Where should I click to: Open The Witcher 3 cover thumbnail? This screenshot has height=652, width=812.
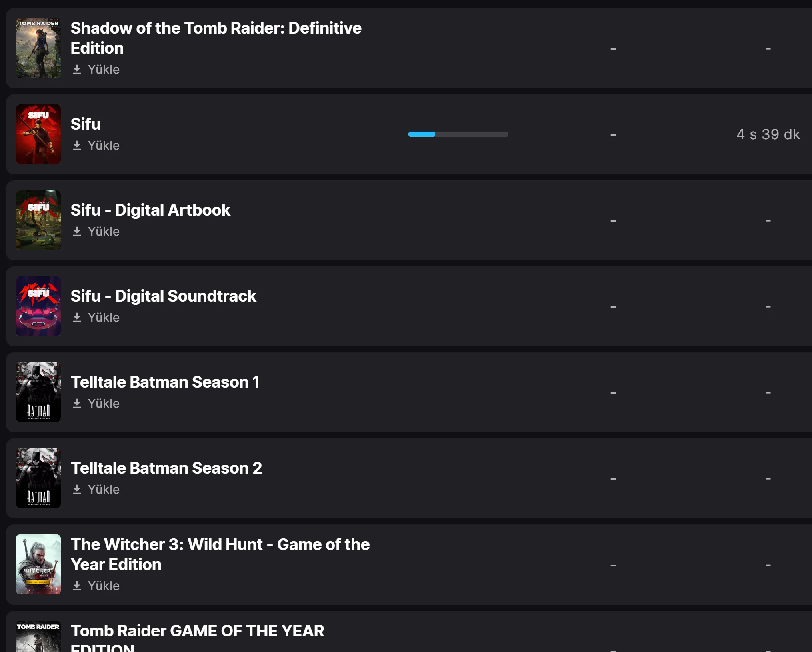tap(38, 564)
